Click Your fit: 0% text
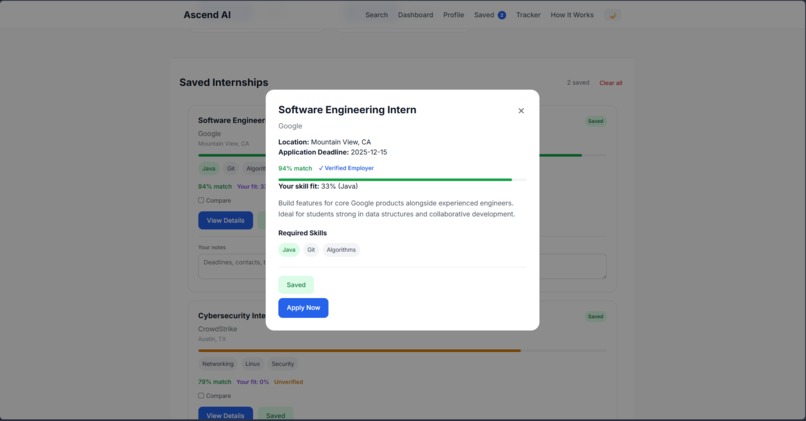This screenshot has height=421, width=806. pyautogui.click(x=252, y=382)
